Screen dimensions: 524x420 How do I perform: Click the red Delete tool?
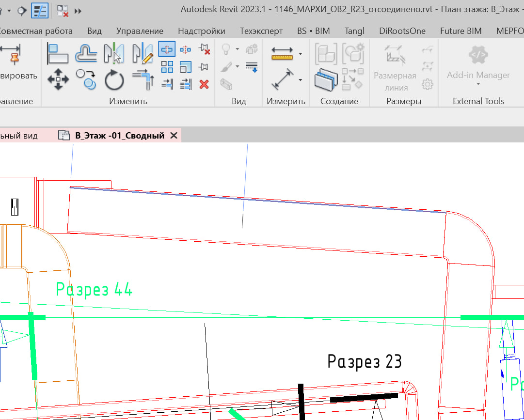coord(204,84)
